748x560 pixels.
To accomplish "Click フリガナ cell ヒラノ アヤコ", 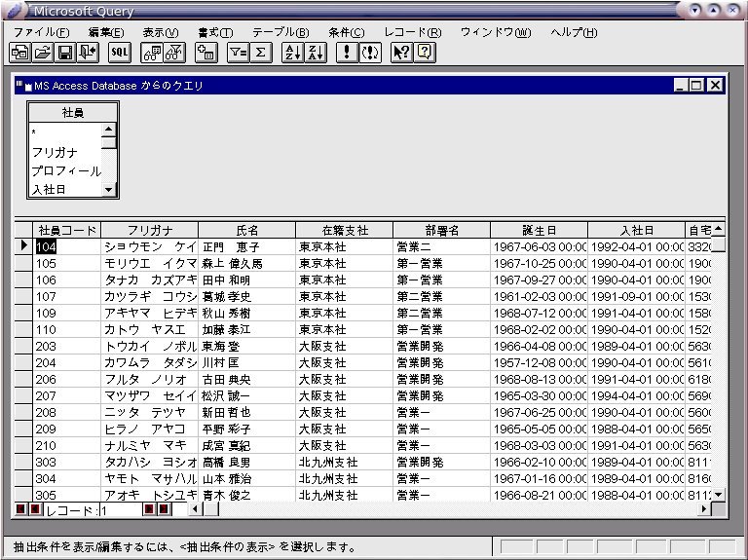I will point(150,429).
